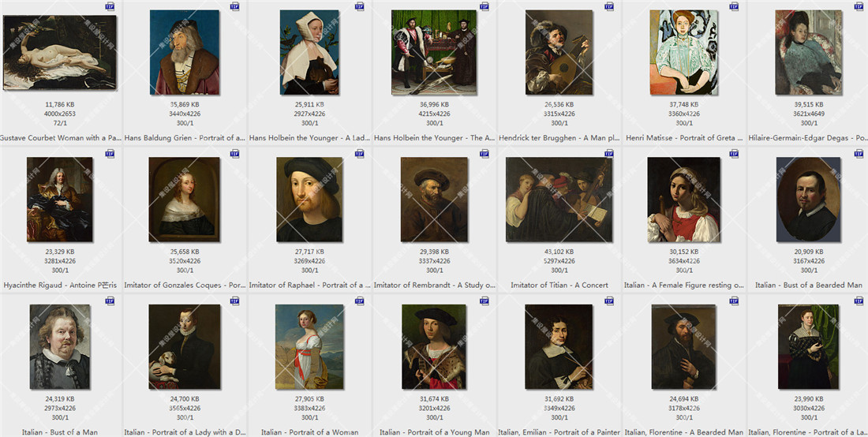Select Italian Portrait of a Woman thumbnail
Image resolution: width=868 pixels, height=437 pixels.
point(309,346)
